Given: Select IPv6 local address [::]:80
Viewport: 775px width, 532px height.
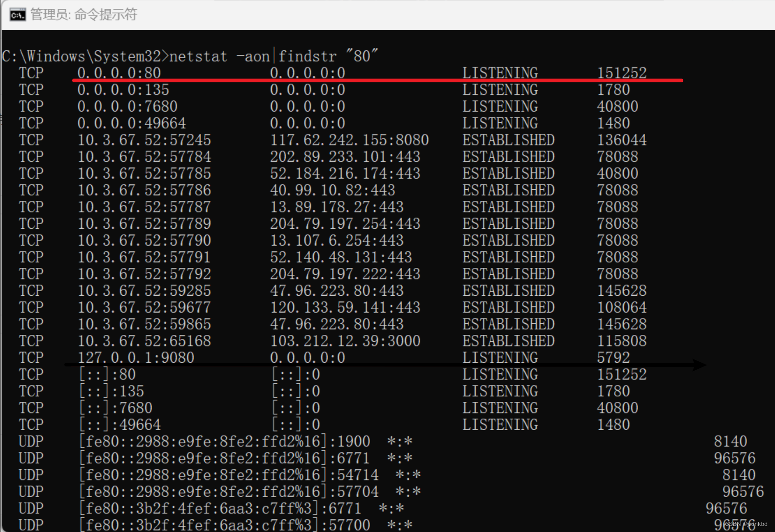Looking at the screenshot, I should pyautogui.click(x=108, y=374).
